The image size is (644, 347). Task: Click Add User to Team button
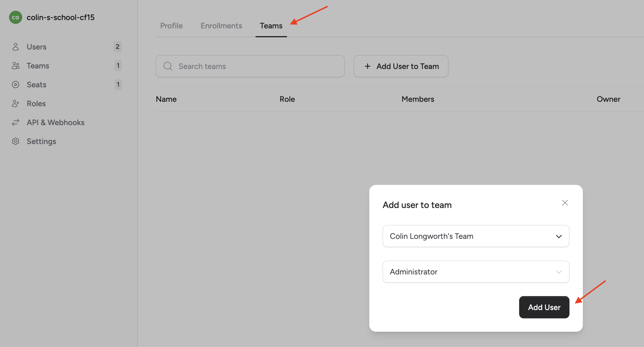401,66
